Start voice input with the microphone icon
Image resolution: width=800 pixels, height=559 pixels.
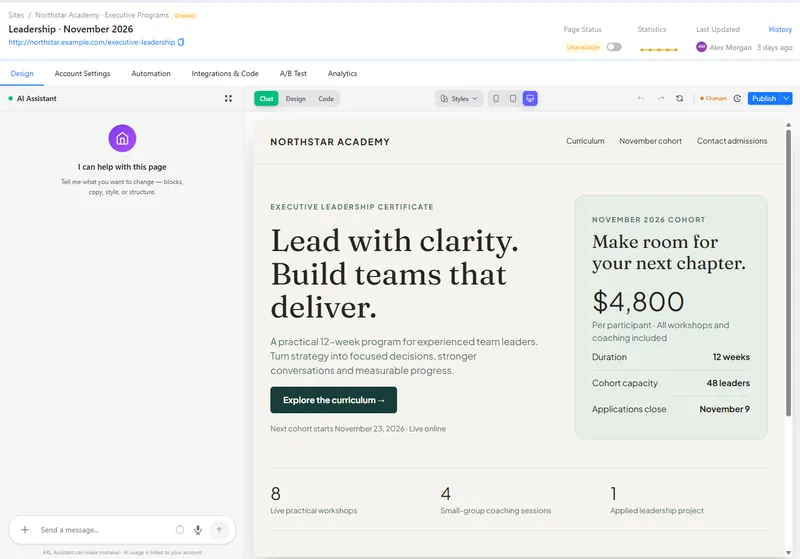[198, 530]
